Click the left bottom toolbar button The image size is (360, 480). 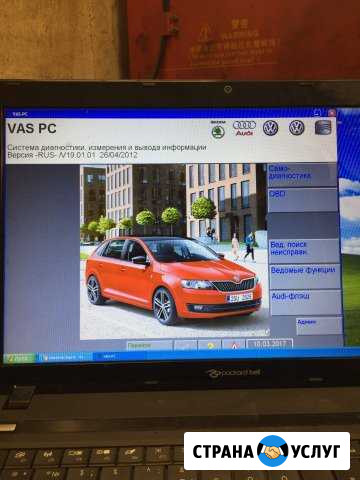pos(149,345)
